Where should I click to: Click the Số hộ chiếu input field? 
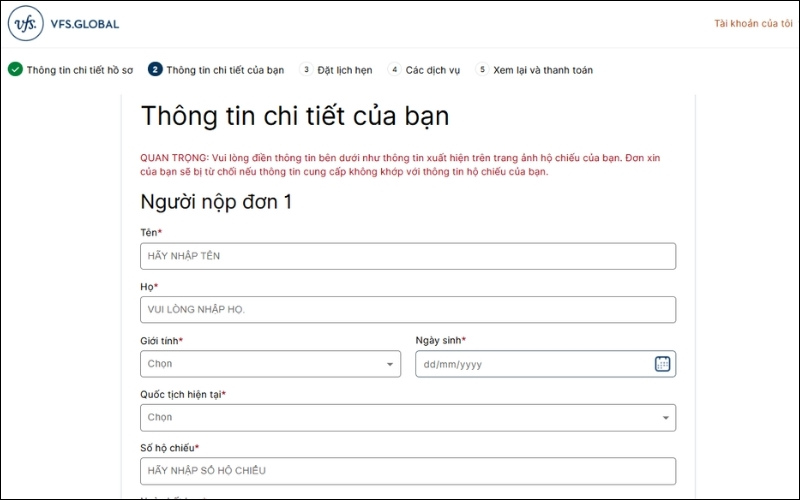tap(408, 471)
